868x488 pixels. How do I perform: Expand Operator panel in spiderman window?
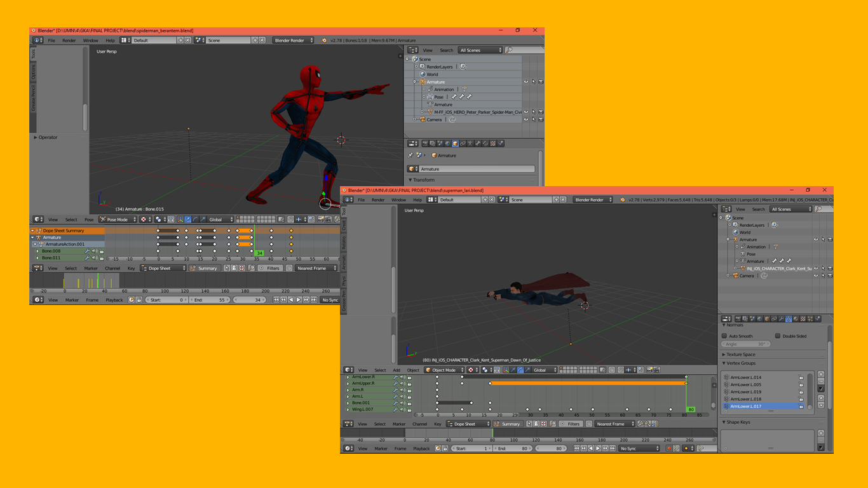(36, 137)
